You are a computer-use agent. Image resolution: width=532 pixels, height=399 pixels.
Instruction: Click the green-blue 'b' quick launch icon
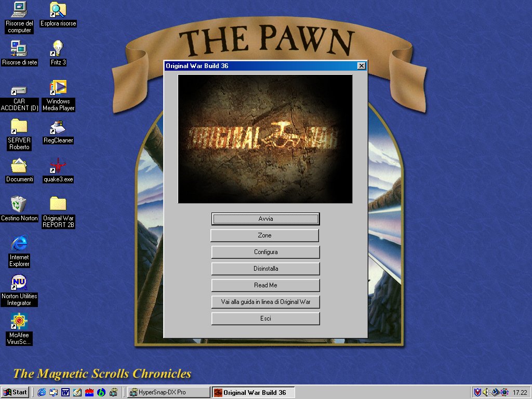click(x=101, y=393)
